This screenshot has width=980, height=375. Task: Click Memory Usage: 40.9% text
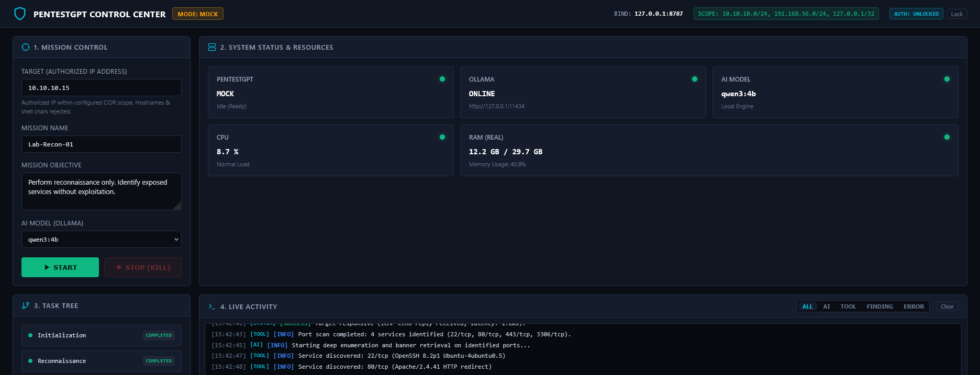497,164
